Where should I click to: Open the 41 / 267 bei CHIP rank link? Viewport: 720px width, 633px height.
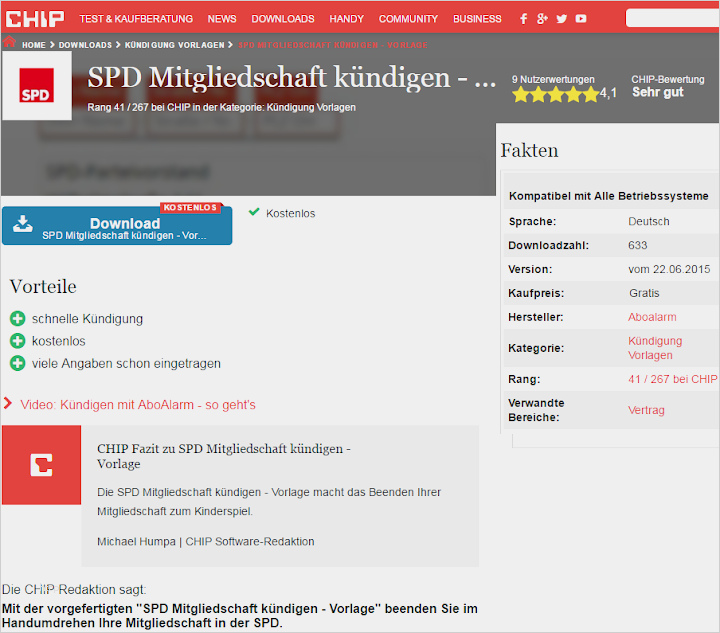[x=672, y=379]
